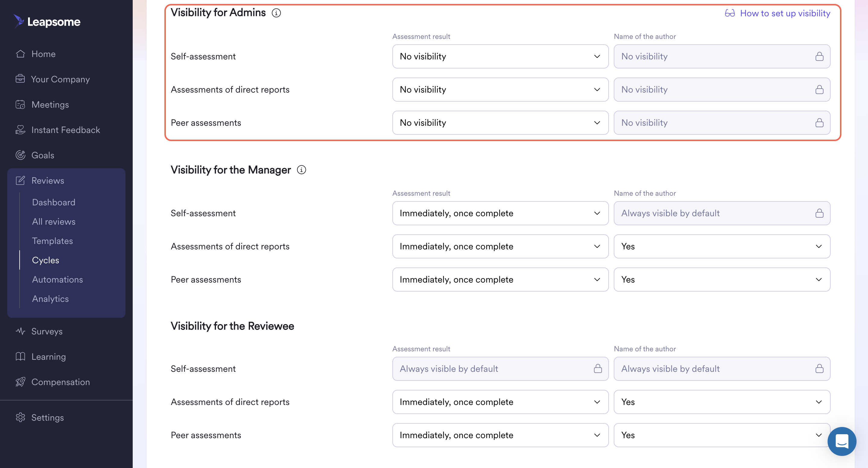
Task: Click lock icon in Admins Peer assessments author field
Action: pyautogui.click(x=819, y=123)
